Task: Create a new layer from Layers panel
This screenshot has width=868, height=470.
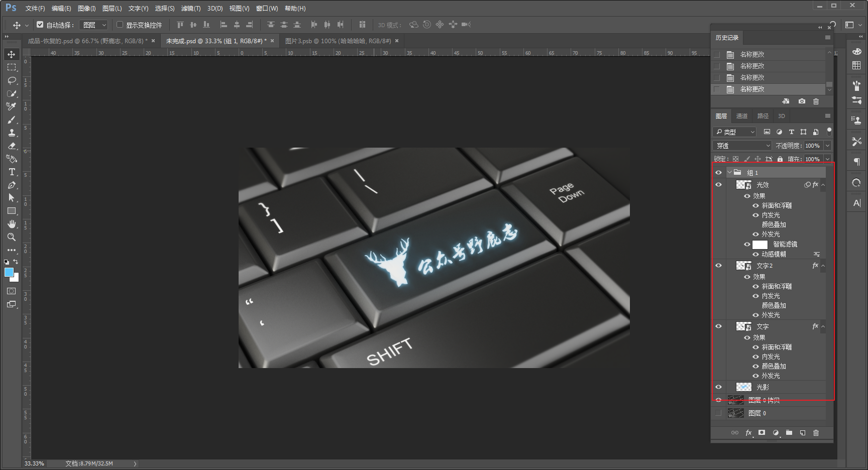Action: (802, 433)
